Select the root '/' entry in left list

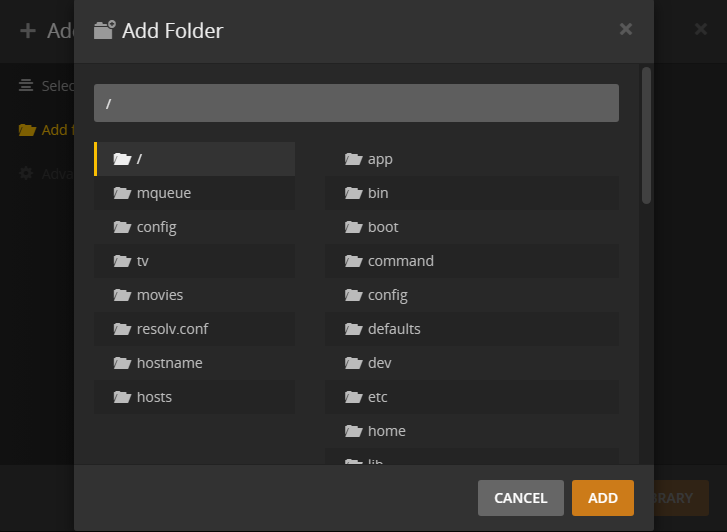(x=195, y=159)
